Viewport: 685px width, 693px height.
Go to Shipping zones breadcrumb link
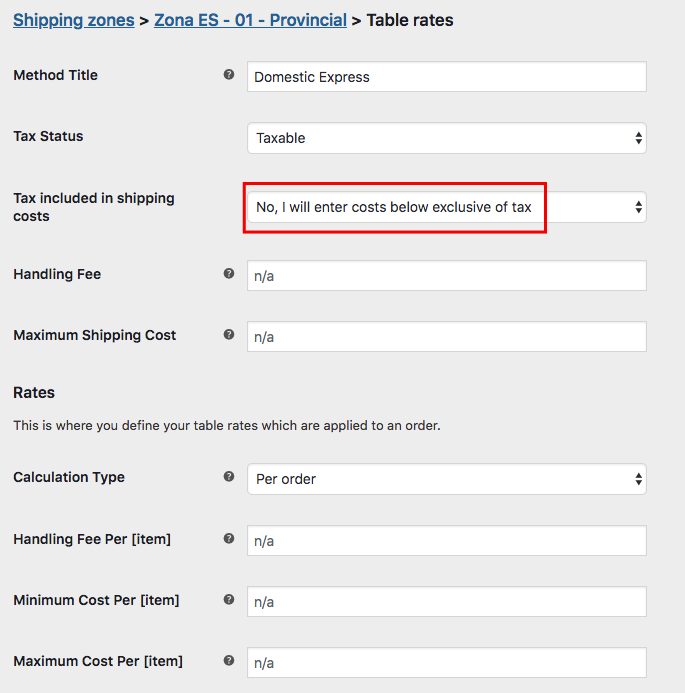(x=74, y=20)
